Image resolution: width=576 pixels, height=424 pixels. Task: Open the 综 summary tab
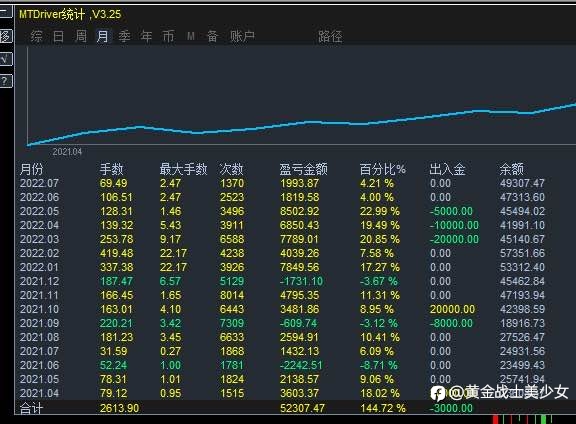point(36,36)
